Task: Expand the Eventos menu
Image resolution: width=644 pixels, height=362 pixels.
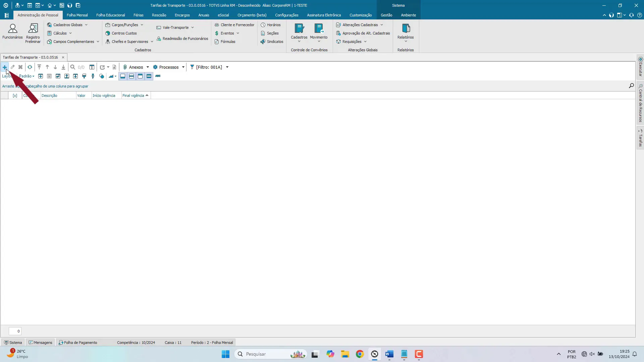Action: [x=227, y=33]
